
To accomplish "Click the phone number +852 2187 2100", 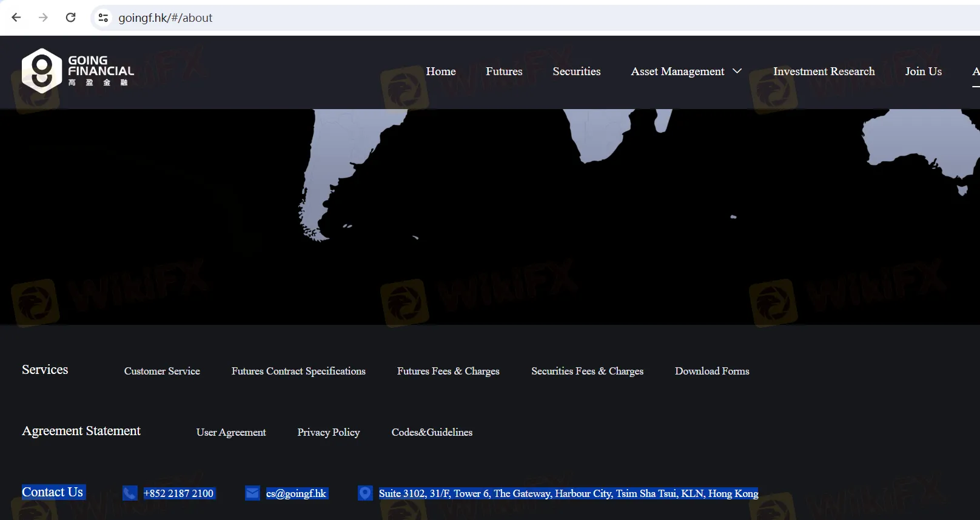I will (178, 493).
